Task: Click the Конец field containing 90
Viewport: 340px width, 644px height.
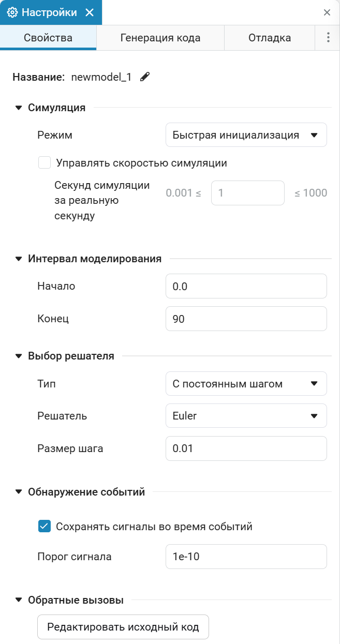Action: (x=246, y=319)
